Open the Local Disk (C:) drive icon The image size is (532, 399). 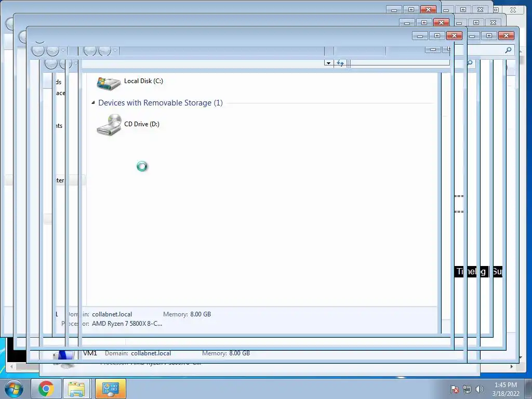(109, 83)
